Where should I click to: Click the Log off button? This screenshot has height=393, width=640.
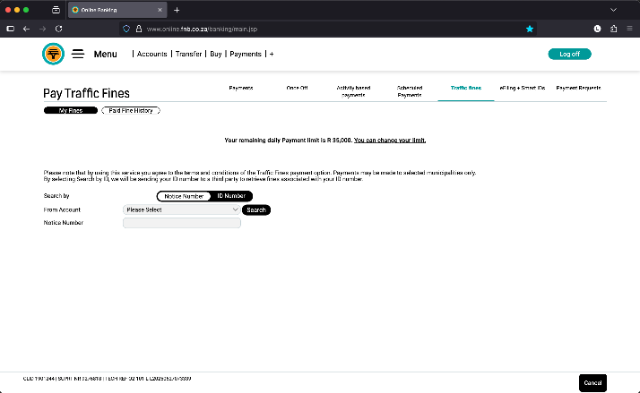pos(569,54)
